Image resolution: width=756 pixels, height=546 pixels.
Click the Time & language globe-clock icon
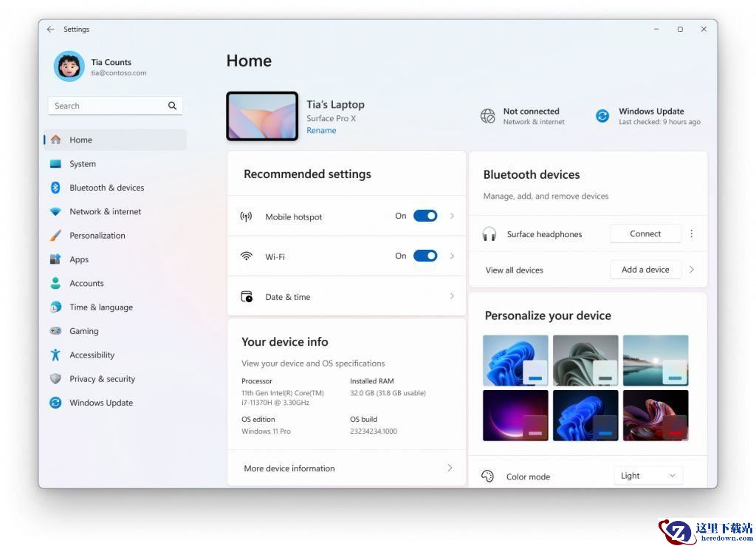[55, 307]
